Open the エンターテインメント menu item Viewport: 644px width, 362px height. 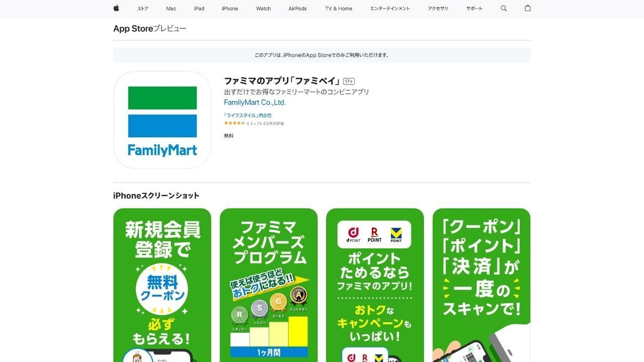tap(390, 9)
